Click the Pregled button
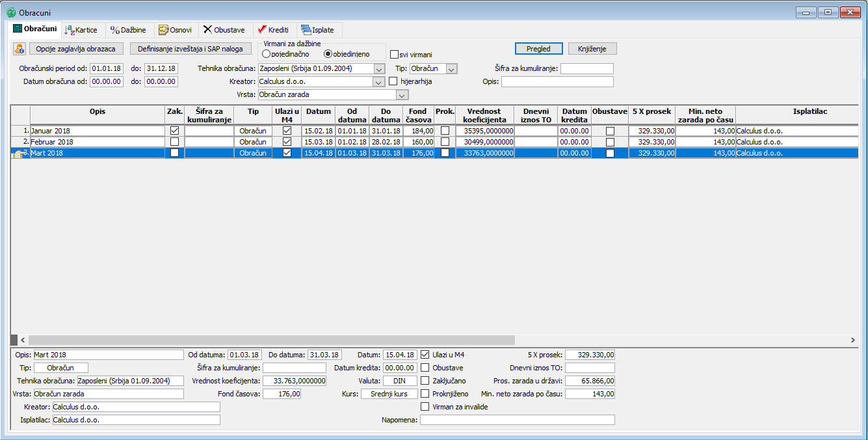The width and height of the screenshot is (868, 440). [538, 49]
